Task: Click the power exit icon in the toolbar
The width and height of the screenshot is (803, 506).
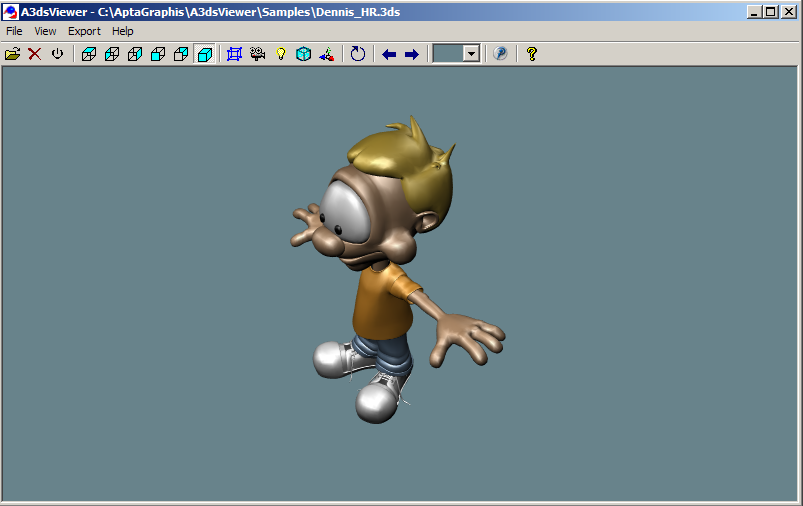Action: pyautogui.click(x=57, y=54)
